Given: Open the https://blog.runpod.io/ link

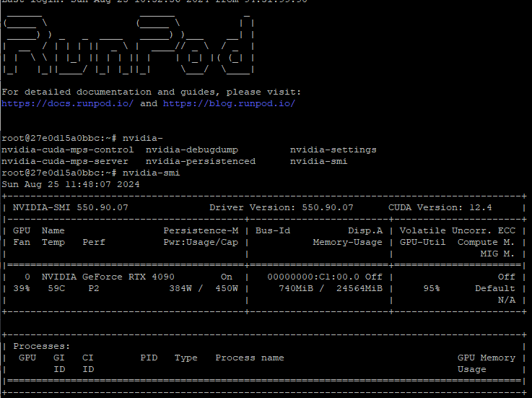Looking at the screenshot, I should (229, 103).
